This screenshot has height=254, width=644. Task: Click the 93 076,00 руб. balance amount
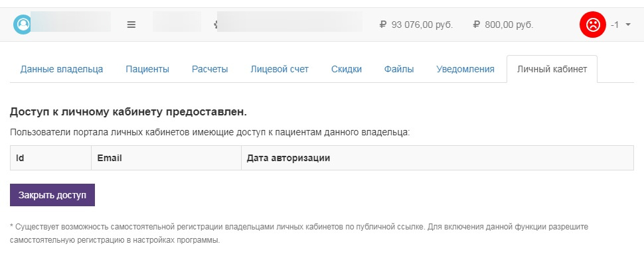422,25
